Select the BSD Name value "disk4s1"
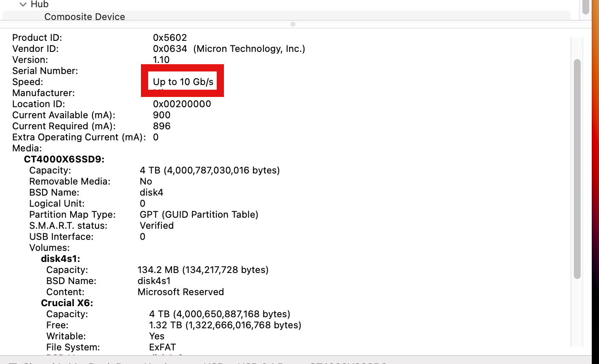Image resolution: width=599 pixels, height=364 pixels. tap(154, 281)
